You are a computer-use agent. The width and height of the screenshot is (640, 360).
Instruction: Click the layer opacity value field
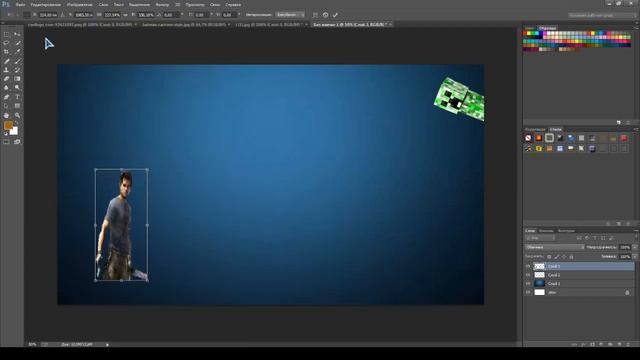click(x=624, y=247)
